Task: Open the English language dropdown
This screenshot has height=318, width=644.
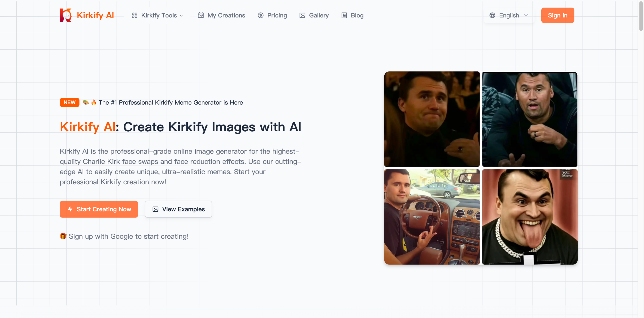Action: tap(509, 15)
